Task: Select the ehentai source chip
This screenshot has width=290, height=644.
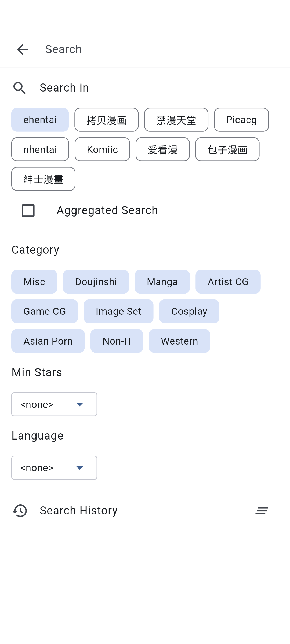Action: point(40,120)
